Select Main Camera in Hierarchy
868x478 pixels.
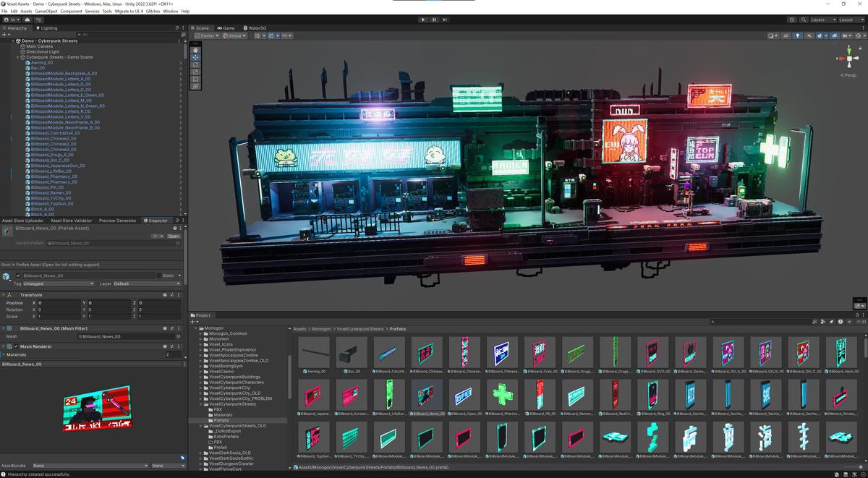tap(39, 46)
